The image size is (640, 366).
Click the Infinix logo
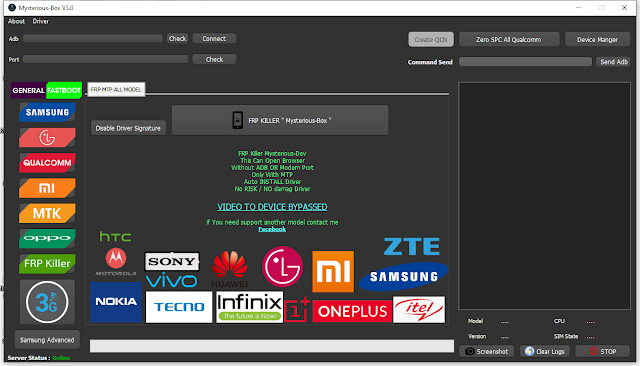click(249, 307)
